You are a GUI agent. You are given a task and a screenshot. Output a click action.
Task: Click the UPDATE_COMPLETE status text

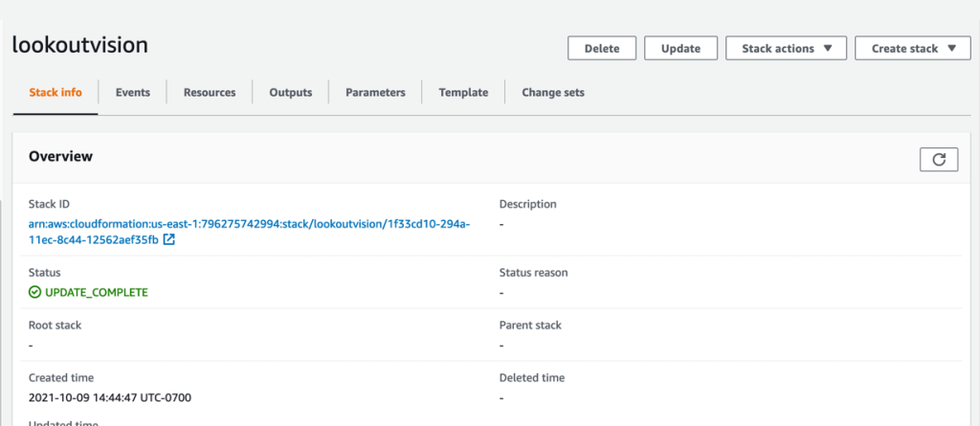97,292
